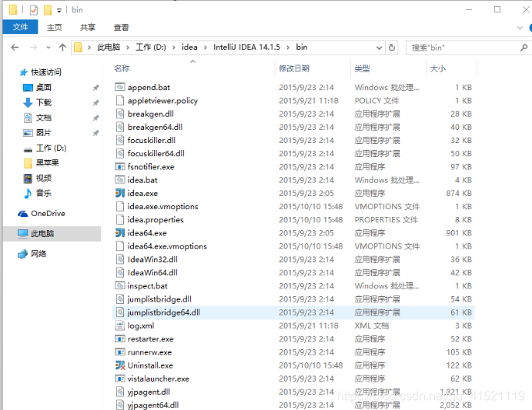
Task: Open recent locations dropdown next to Forward arrow
Action: pyautogui.click(x=49, y=48)
